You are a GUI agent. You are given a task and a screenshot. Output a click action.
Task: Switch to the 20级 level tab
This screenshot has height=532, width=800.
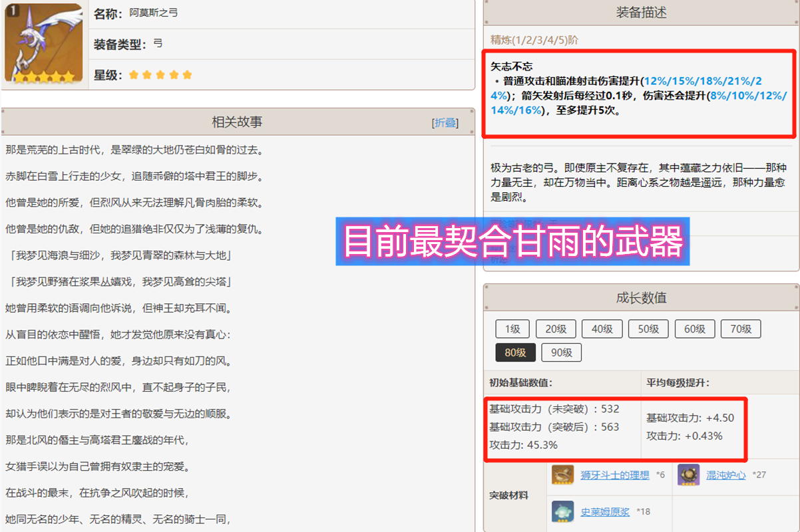point(555,329)
